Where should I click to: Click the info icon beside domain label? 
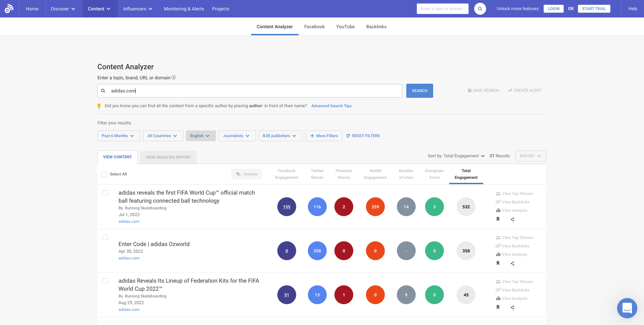(174, 77)
